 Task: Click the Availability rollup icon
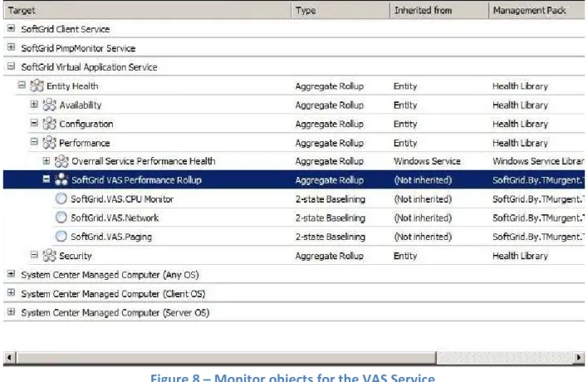[x=49, y=105]
